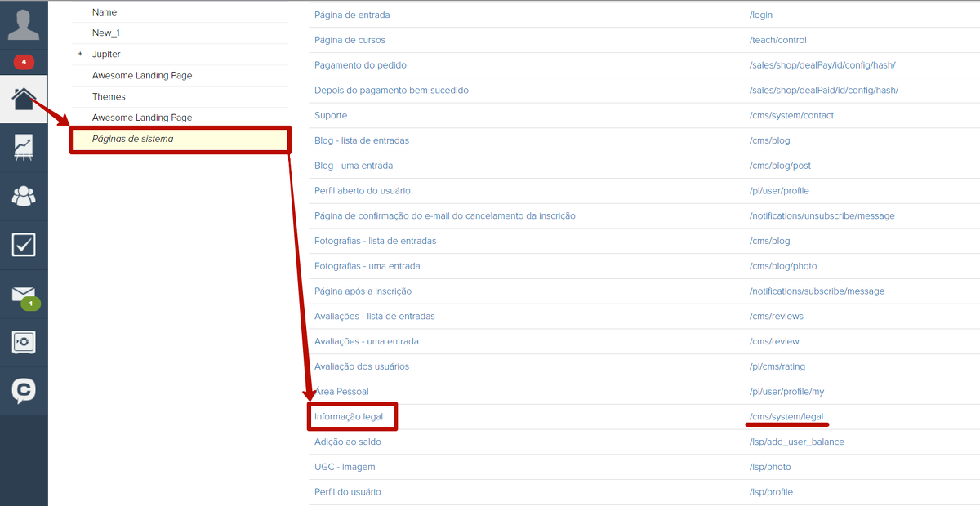The width and height of the screenshot is (980, 506).
Task: Open the safe vault sales icon
Action: (24, 342)
